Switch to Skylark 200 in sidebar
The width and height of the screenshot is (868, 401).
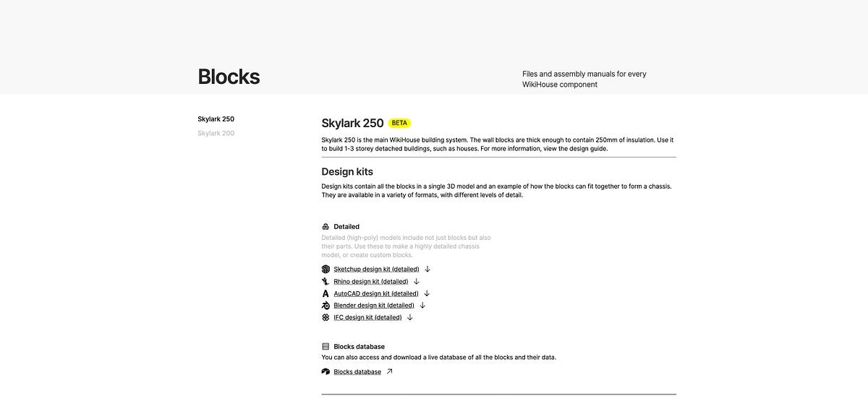[216, 133]
